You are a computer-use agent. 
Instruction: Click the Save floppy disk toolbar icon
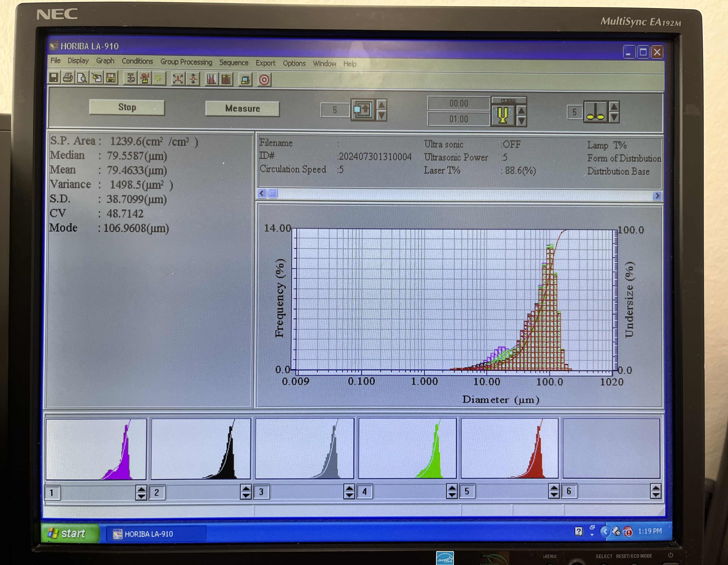[x=54, y=78]
